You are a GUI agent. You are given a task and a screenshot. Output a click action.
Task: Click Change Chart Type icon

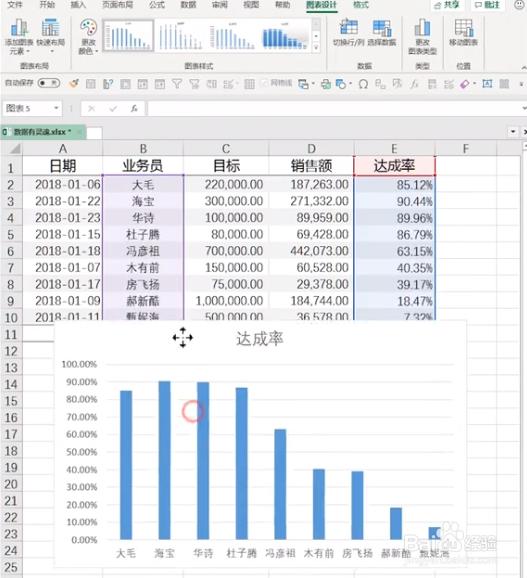422,36
